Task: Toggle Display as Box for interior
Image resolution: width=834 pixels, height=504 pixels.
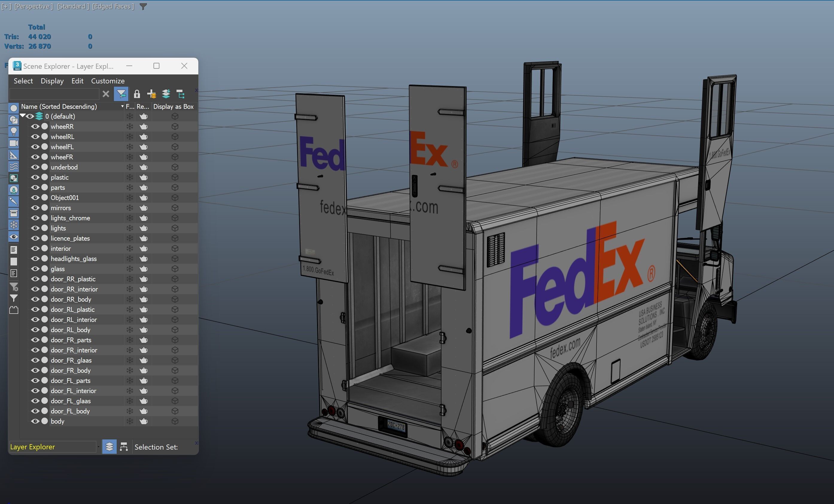Action: tap(175, 248)
